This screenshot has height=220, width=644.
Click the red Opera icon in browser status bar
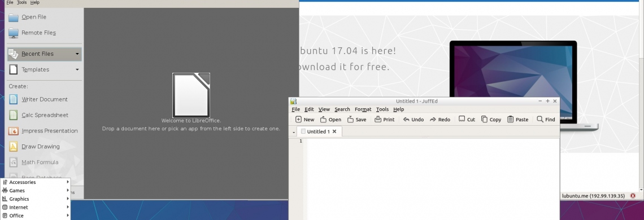pos(633,196)
